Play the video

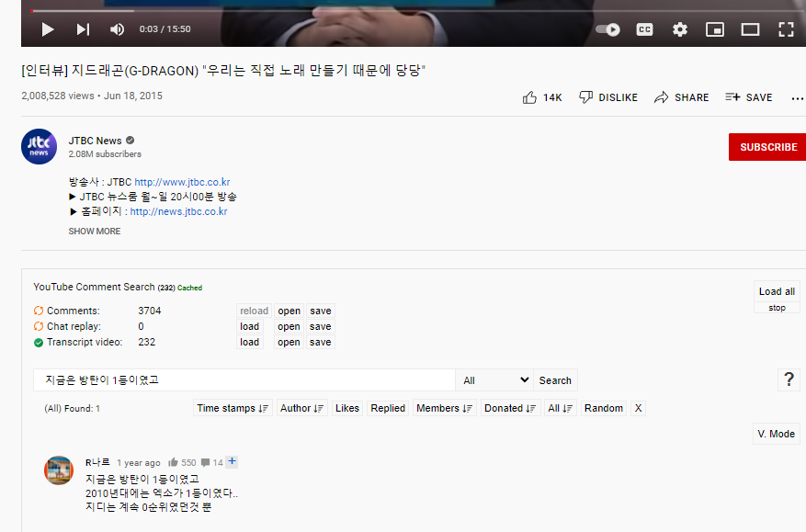tap(47, 29)
